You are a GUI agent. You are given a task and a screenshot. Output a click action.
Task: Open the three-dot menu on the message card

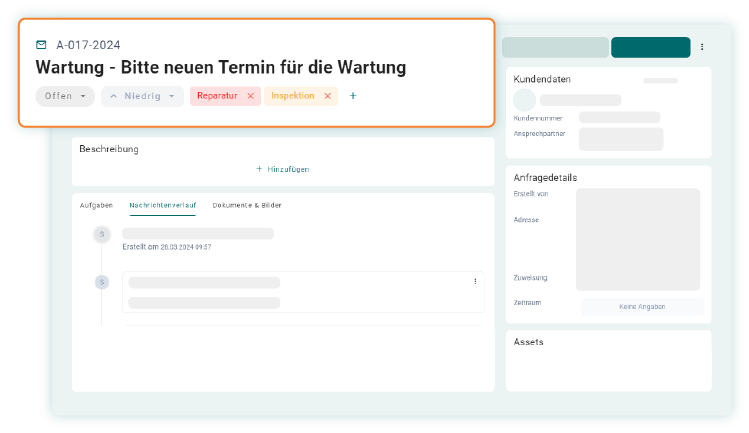[x=475, y=282]
